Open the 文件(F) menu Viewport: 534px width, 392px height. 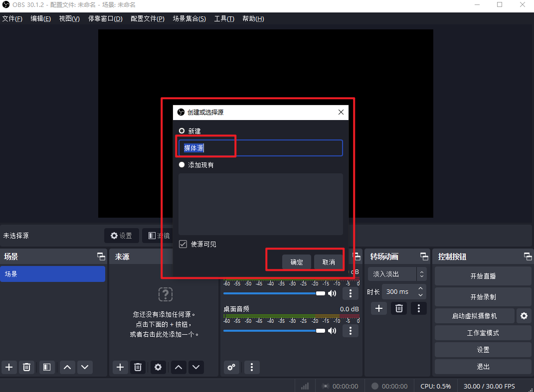pos(12,19)
